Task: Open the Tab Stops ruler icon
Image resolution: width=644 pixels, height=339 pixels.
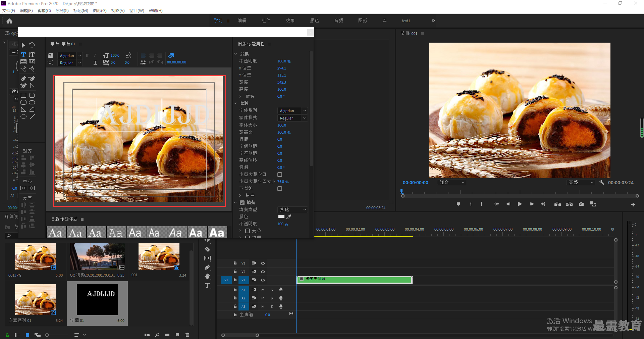Action: [x=143, y=62]
